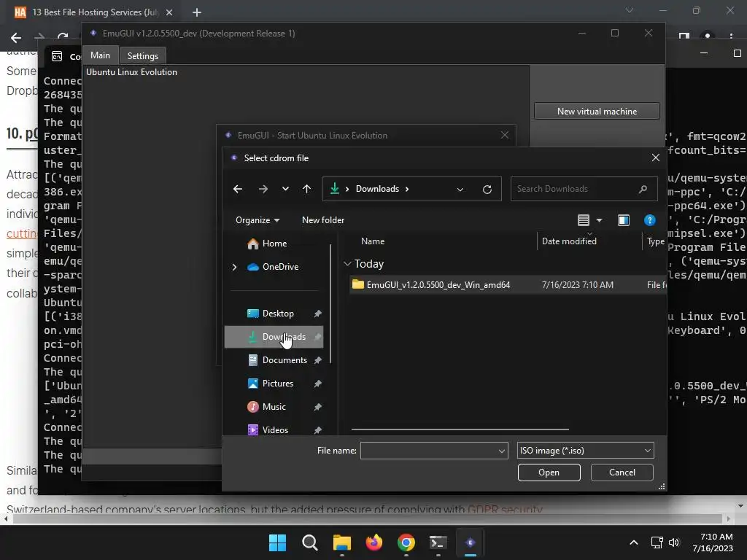
Task: Click the Open button
Action: pos(549,472)
